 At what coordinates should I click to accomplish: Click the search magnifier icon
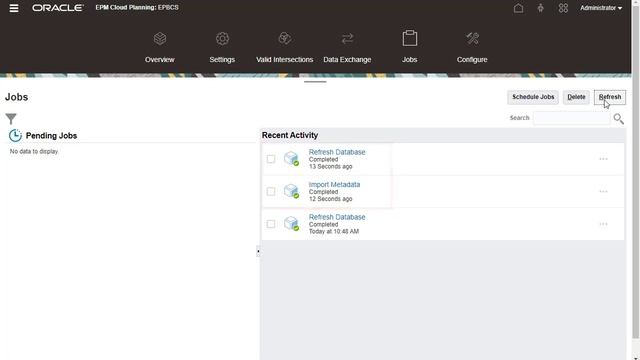click(x=618, y=118)
